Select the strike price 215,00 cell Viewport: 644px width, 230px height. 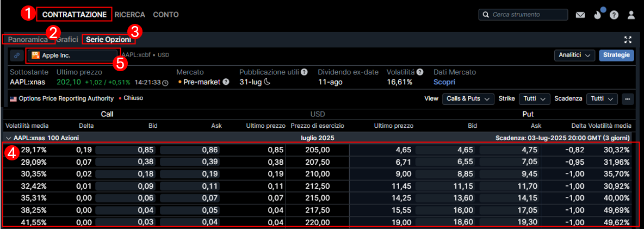pyautogui.click(x=318, y=197)
